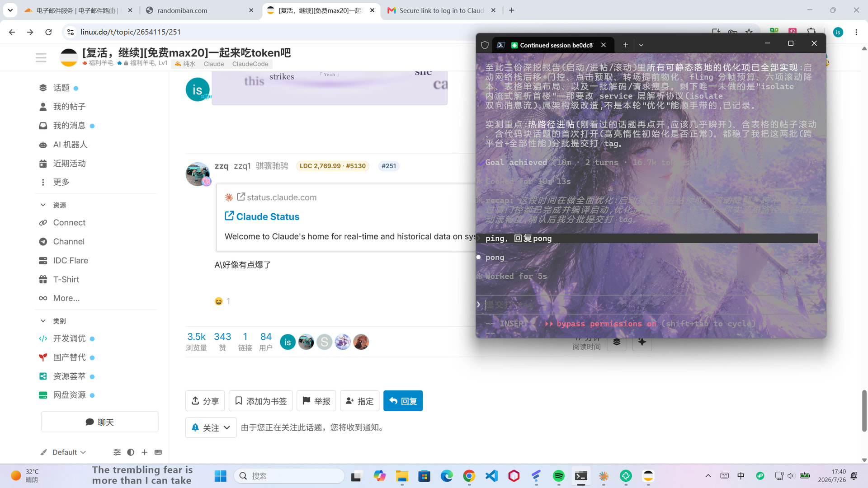Open the Claude app from the taskbar
Viewport: 868px width, 488px height.
point(604,476)
